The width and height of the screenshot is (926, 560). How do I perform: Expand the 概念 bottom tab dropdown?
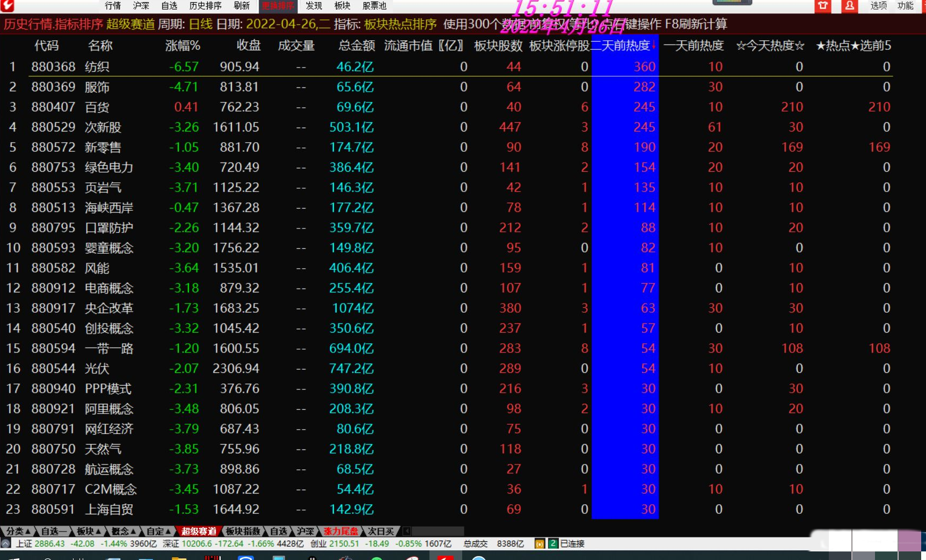(123, 531)
